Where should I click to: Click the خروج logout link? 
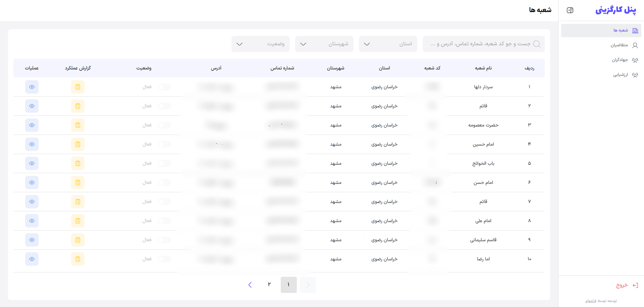[x=622, y=285]
